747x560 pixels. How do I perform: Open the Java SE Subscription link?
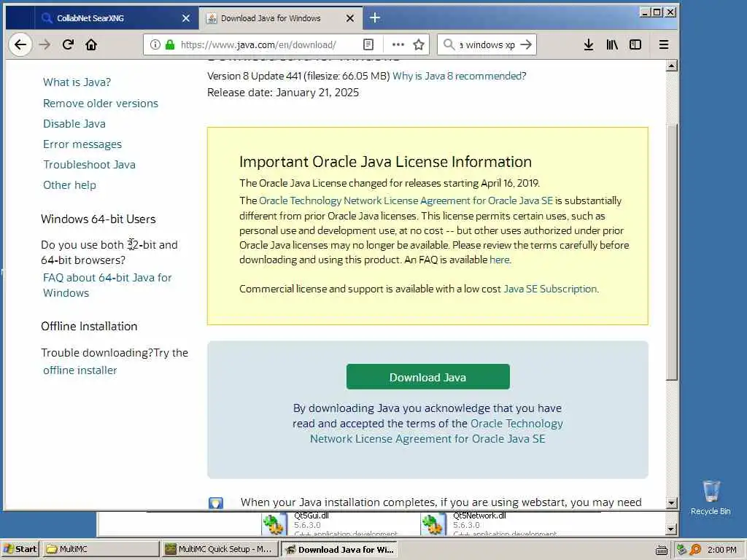(x=550, y=289)
